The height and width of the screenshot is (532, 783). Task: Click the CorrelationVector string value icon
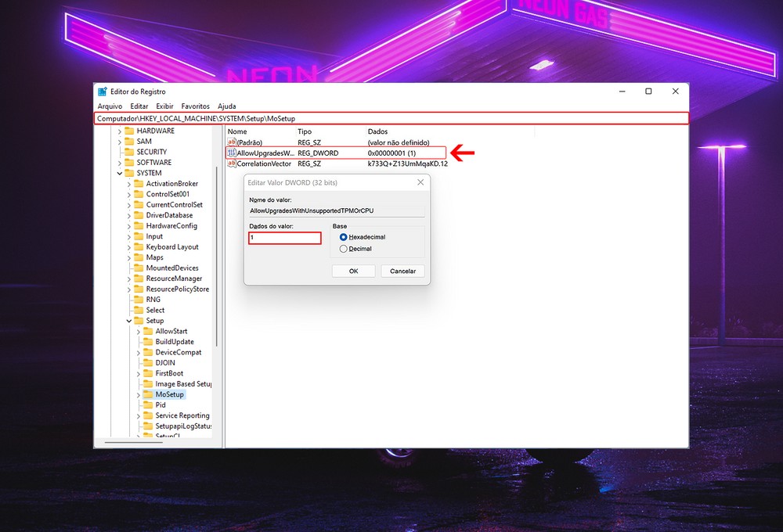click(232, 164)
